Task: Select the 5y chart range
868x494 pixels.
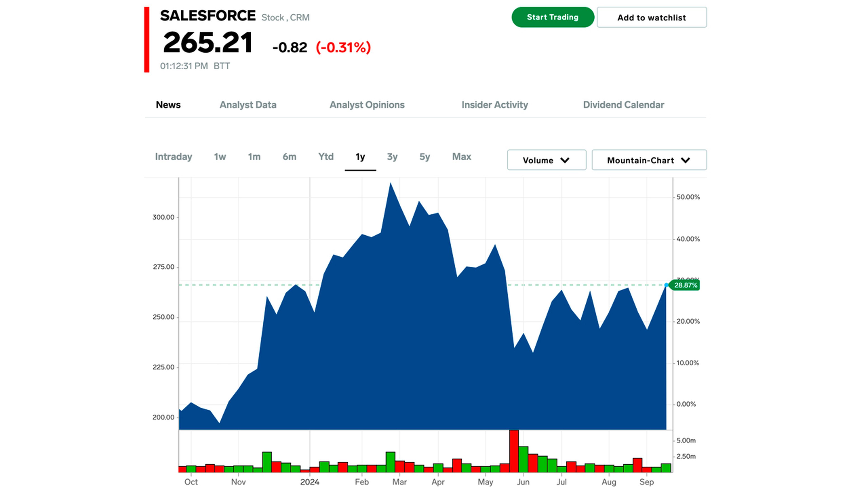Action: tap(425, 157)
